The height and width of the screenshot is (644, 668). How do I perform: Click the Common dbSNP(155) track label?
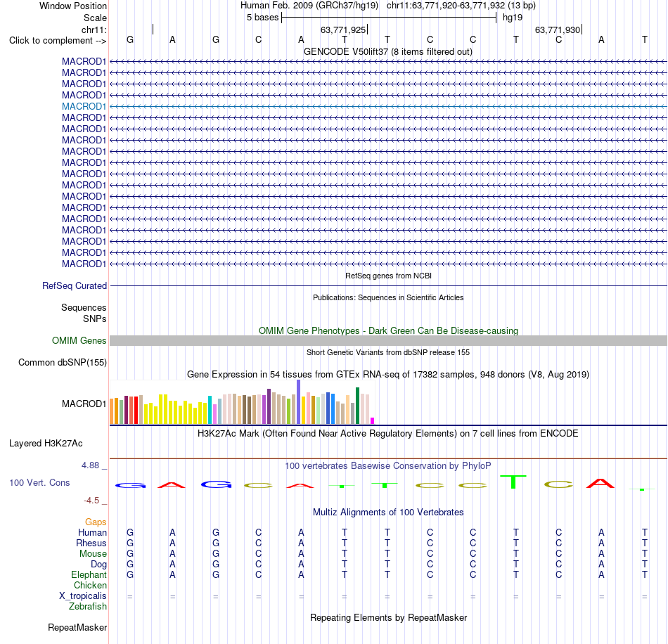(x=62, y=363)
